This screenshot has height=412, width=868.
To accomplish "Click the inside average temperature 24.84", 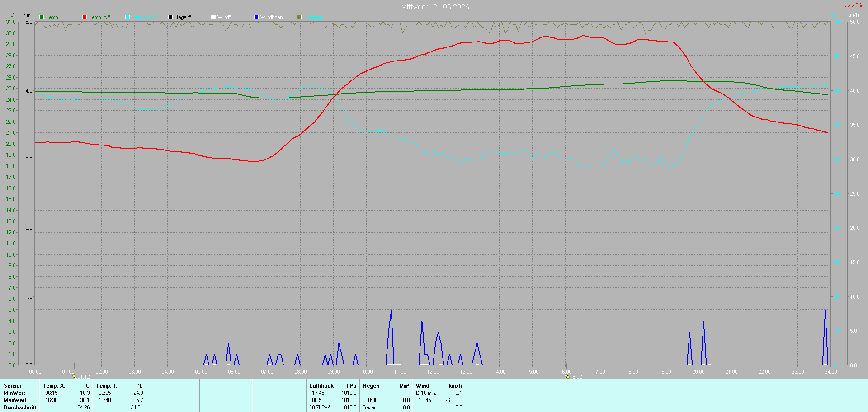I will pos(137,407).
